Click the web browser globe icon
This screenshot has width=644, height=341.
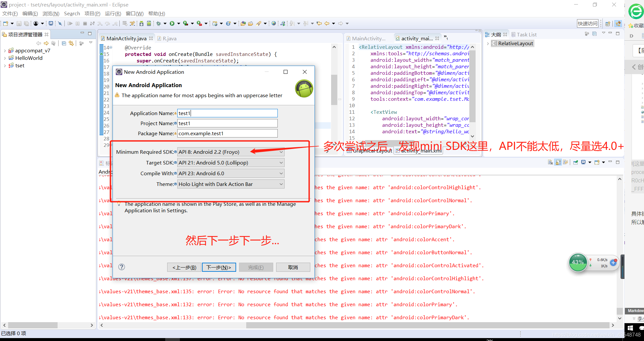(274, 23)
